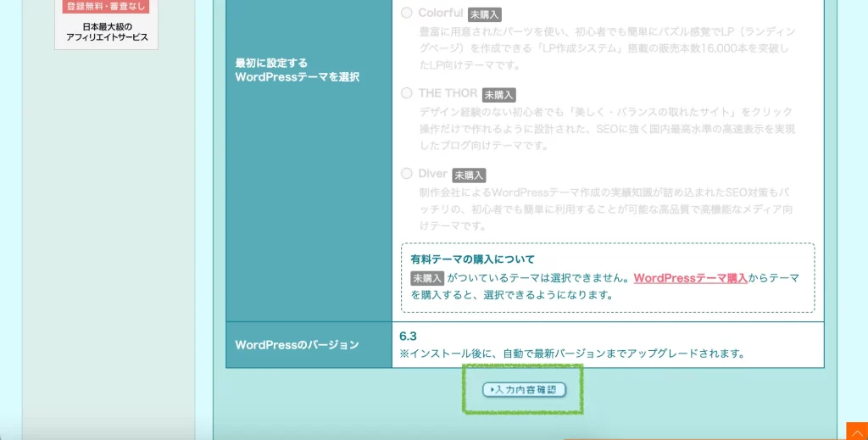This screenshot has width=868, height=440.
Task: Select THE THOR theme radio button
Action: click(x=407, y=93)
